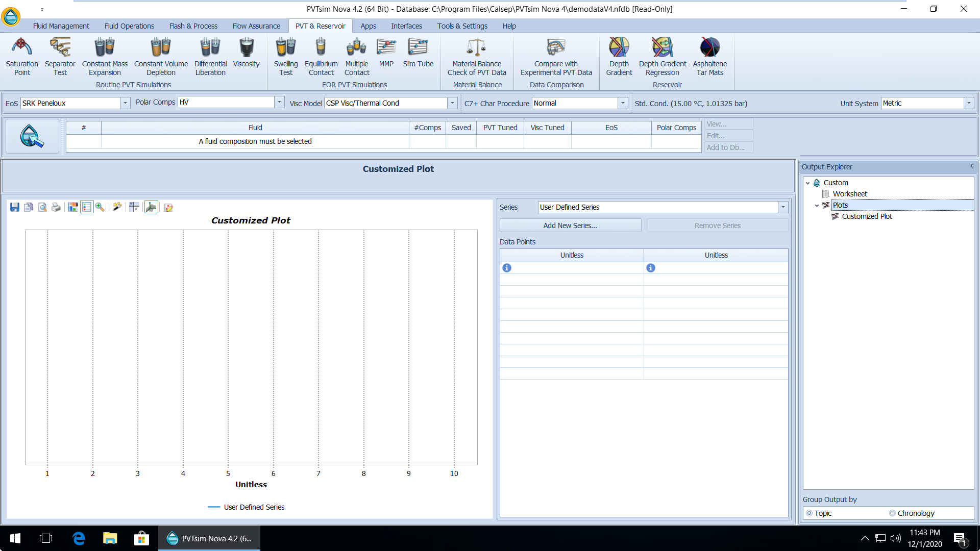The width and height of the screenshot is (980, 551).
Task: Open Windows Start menu
Action: coord(15,538)
